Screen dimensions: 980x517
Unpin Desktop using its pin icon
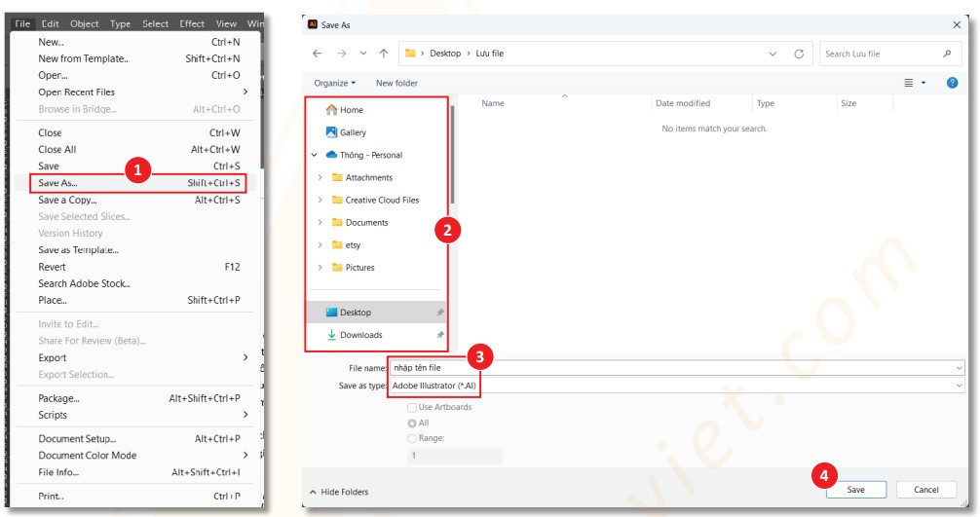(440, 313)
